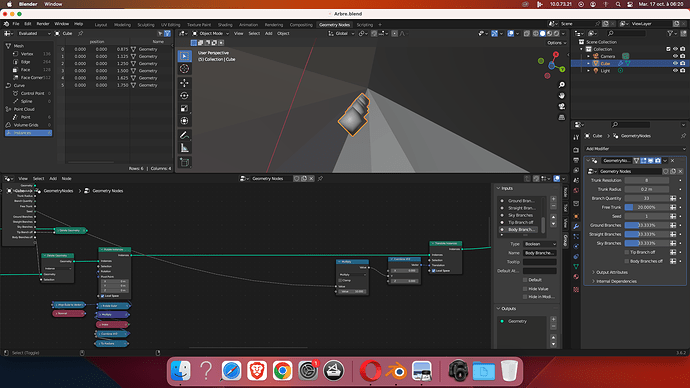The width and height of the screenshot is (690, 388).
Task: Select the Rotate tool in viewport toolbar
Action: (184, 95)
